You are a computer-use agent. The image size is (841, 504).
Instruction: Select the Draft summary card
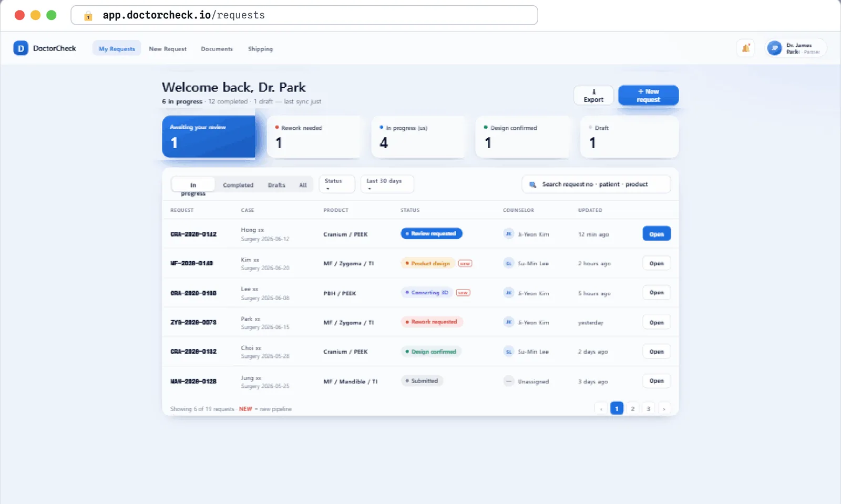coord(629,137)
